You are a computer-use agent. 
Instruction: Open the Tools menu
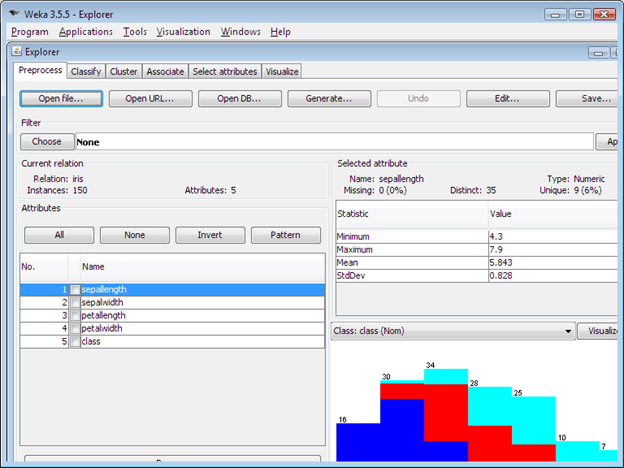click(x=135, y=32)
